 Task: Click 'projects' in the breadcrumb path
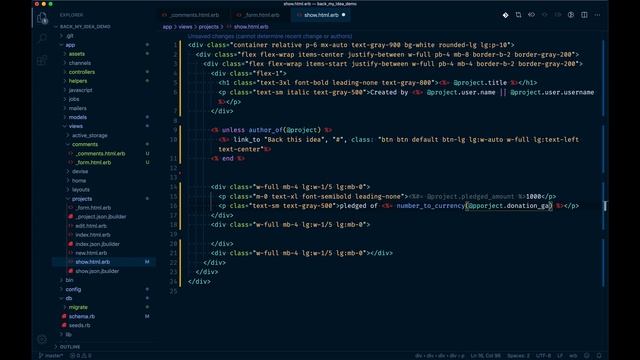click(x=209, y=27)
